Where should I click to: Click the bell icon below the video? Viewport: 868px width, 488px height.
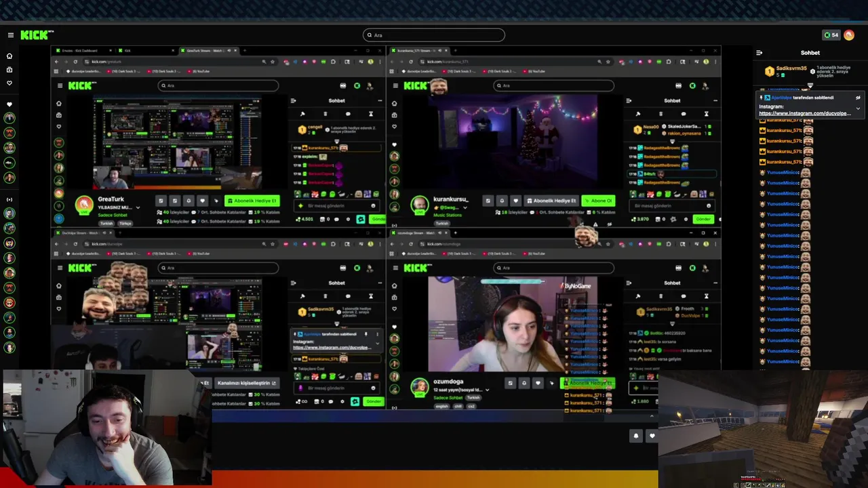636,436
